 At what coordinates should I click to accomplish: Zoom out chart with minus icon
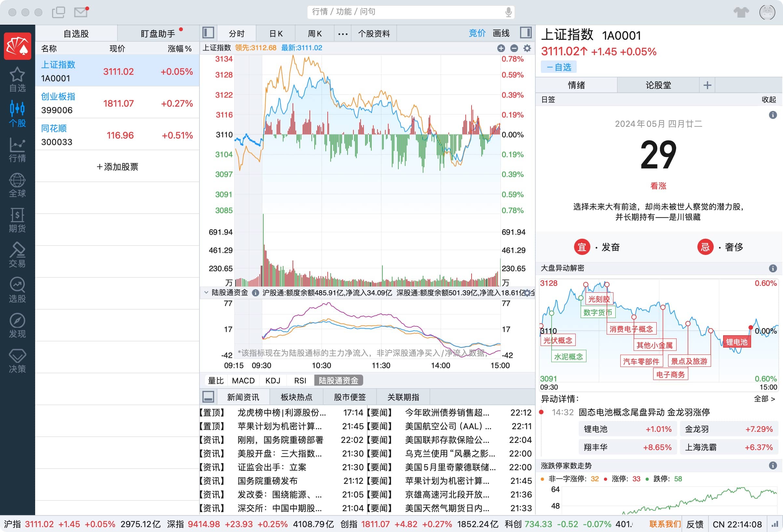click(x=514, y=48)
